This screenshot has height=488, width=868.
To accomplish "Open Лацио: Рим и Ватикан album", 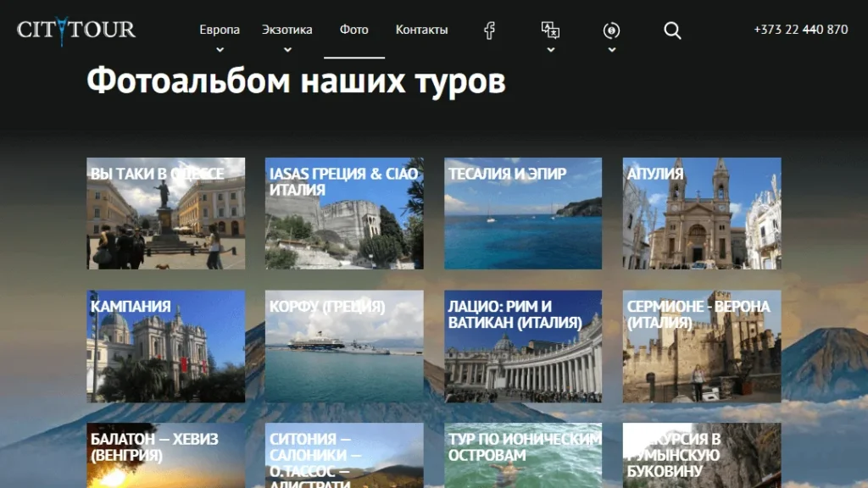I will (x=523, y=347).
